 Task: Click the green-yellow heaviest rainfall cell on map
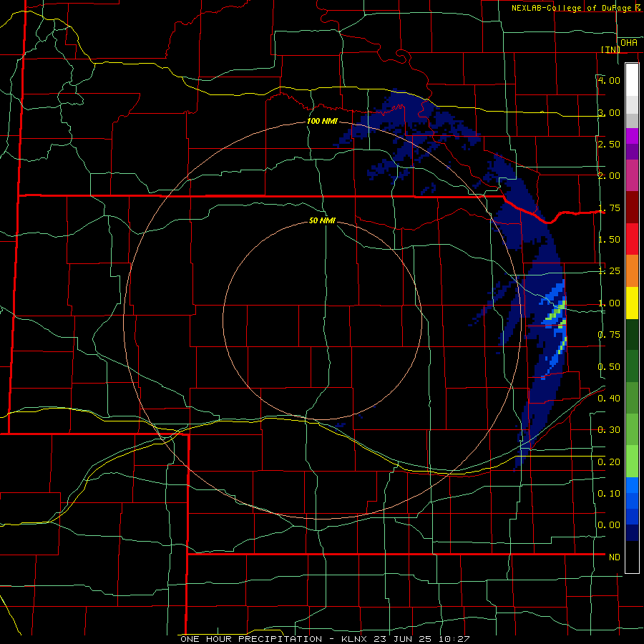point(557,313)
